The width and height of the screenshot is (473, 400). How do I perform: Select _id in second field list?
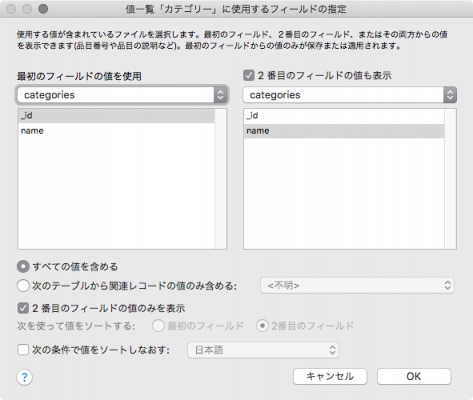click(344, 116)
